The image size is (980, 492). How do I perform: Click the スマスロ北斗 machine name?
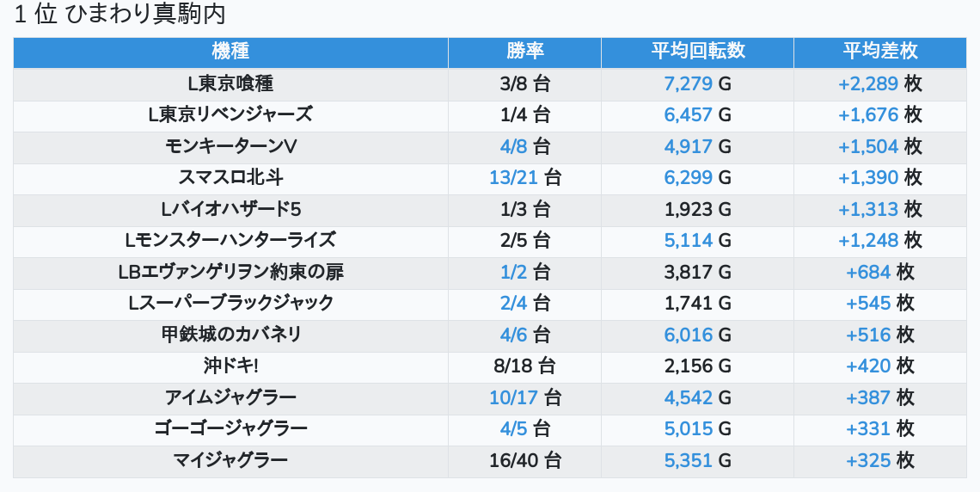230,177
